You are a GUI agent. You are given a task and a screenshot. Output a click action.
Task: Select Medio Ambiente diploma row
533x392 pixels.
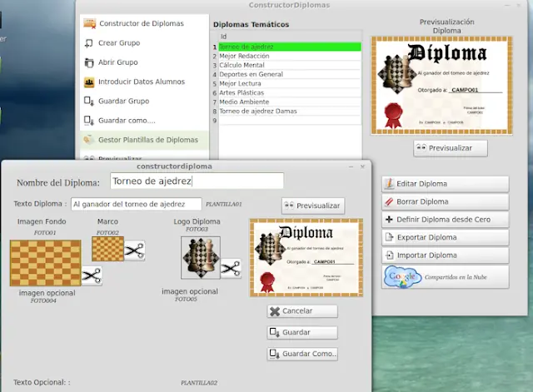(290, 102)
